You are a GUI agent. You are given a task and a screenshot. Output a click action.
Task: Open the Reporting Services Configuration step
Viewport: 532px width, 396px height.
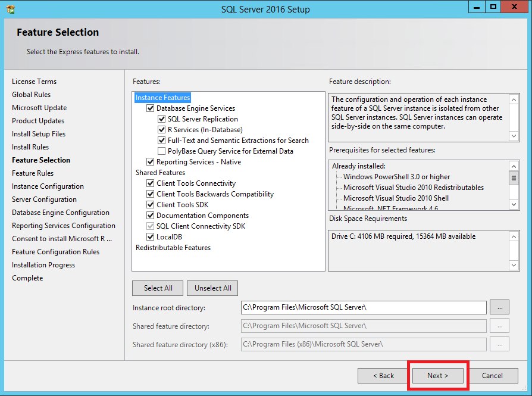point(64,226)
